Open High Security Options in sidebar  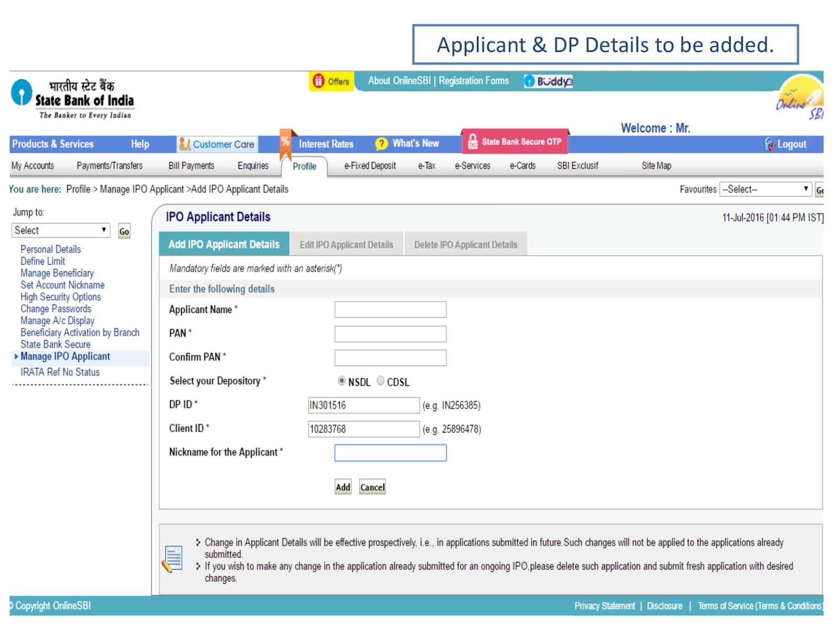point(60,297)
